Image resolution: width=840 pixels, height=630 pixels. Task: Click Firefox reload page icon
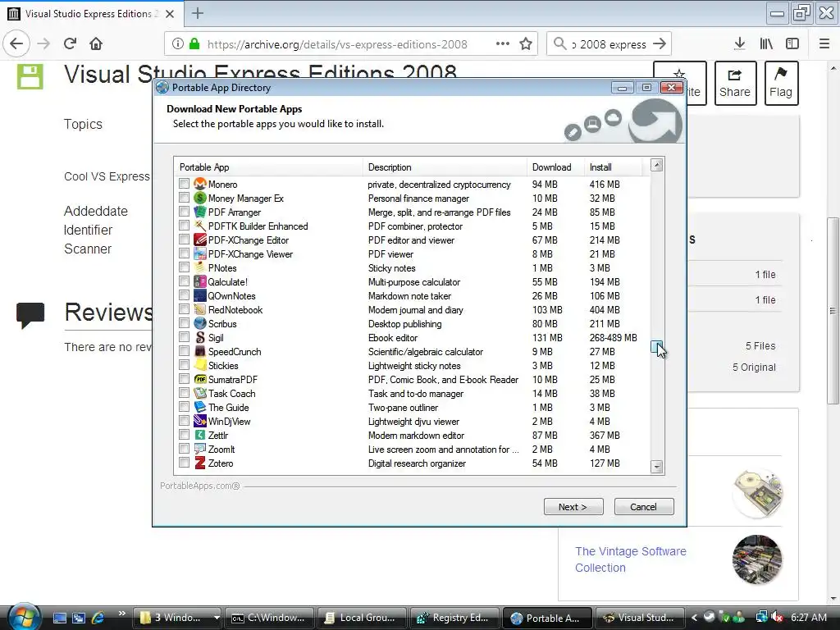(x=70, y=44)
